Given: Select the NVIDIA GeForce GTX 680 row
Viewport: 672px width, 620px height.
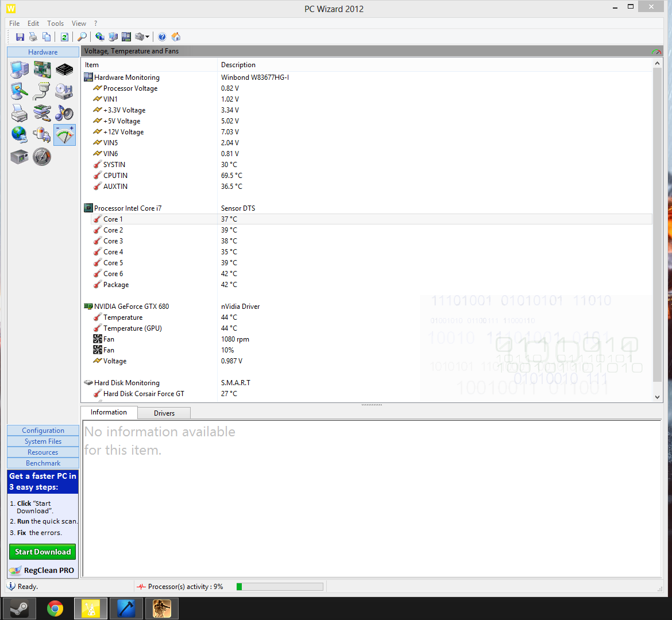Looking at the screenshot, I should (368, 307).
